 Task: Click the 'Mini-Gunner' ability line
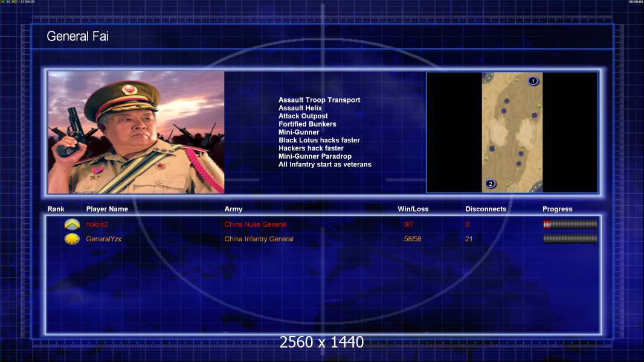[x=298, y=132]
